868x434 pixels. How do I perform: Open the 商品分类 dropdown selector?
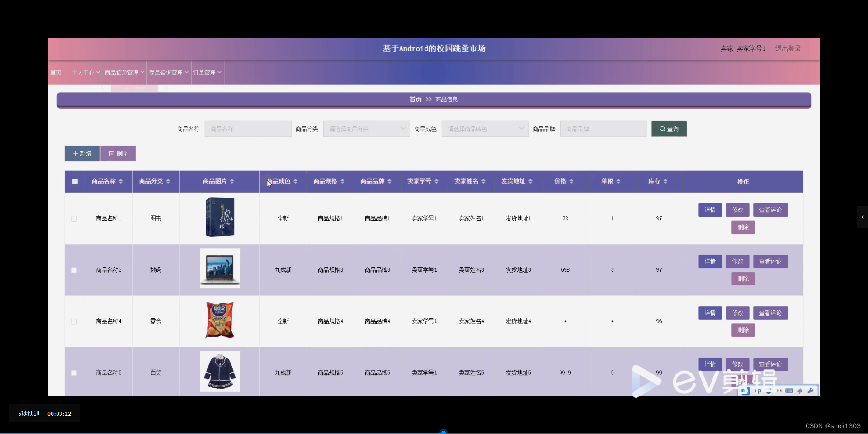point(366,128)
